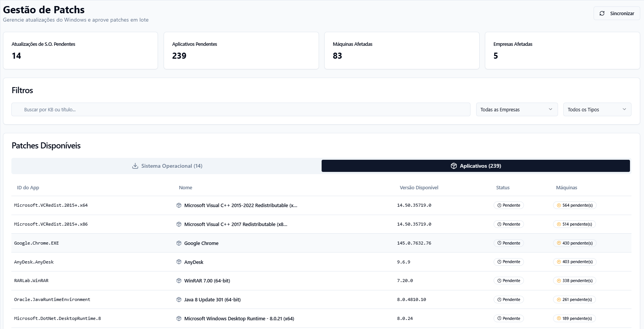644x329 pixels.
Task: Click the Sincronizar button
Action: coord(617,13)
